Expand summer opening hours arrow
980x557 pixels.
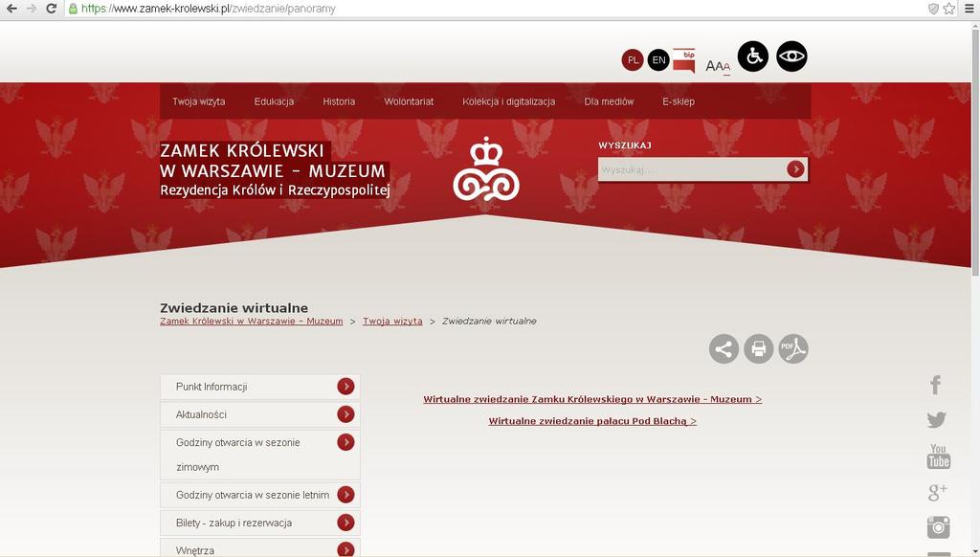345,495
